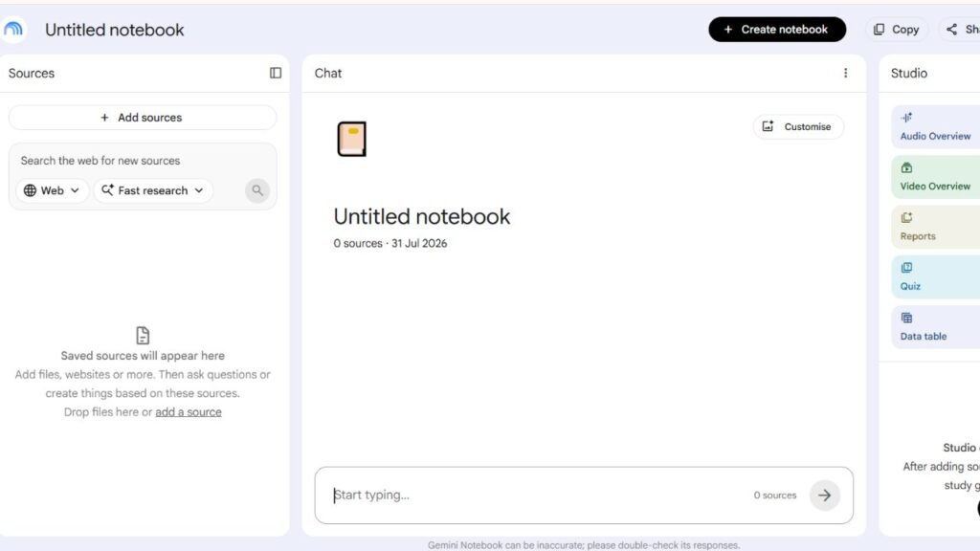Collapse the Sources panel with the panel icon
Image resolution: width=980 pixels, height=551 pixels.
tap(276, 73)
